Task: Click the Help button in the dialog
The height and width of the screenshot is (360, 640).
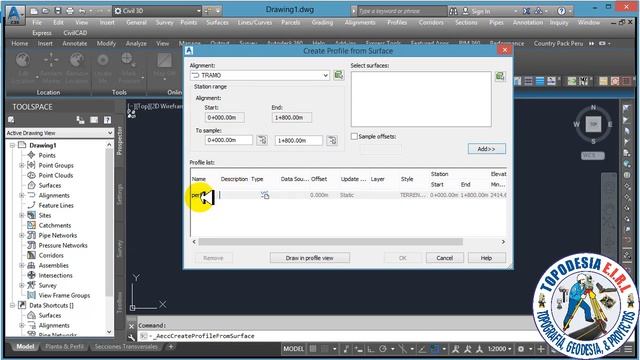Action: [x=487, y=258]
